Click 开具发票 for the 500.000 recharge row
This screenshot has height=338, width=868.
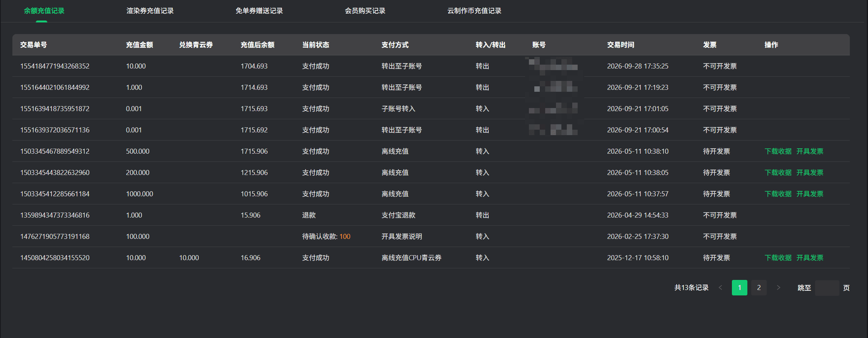pyautogui.click(x=810, y=151)
